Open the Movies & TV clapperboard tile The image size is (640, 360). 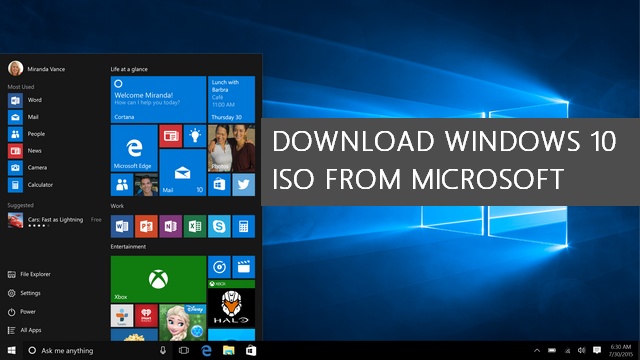244,267
